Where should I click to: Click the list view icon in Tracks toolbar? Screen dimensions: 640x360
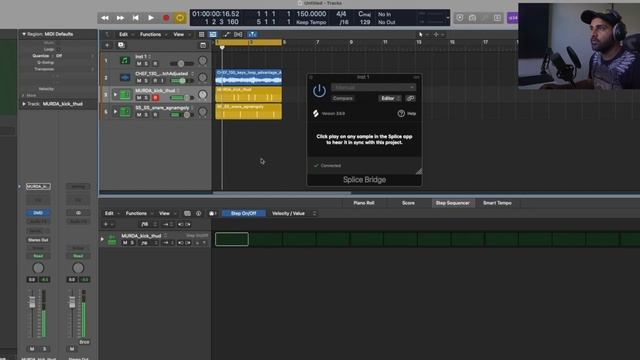click(201, 35)
